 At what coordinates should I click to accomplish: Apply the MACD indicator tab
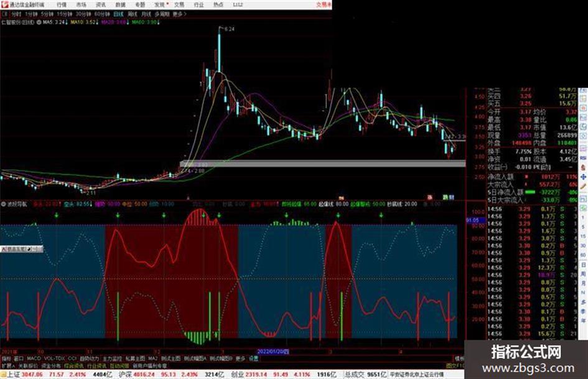pos(34,358)
